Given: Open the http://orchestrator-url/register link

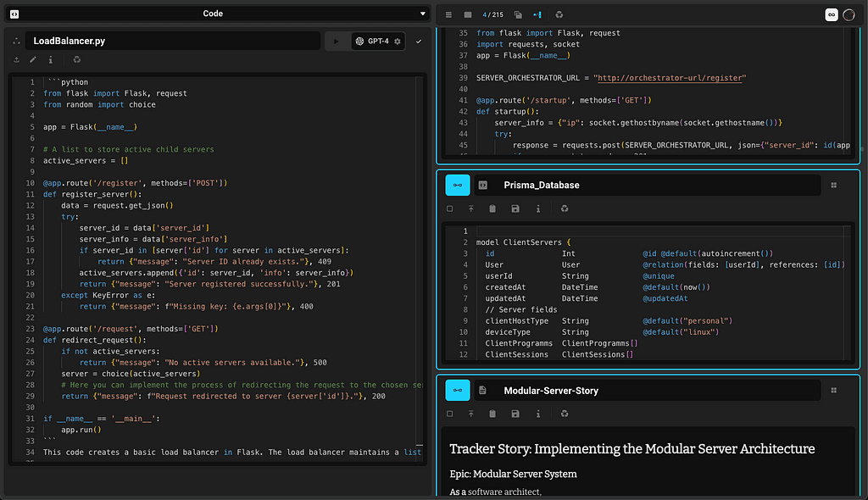Looking at the screenshot, I should tap(670, 78).
